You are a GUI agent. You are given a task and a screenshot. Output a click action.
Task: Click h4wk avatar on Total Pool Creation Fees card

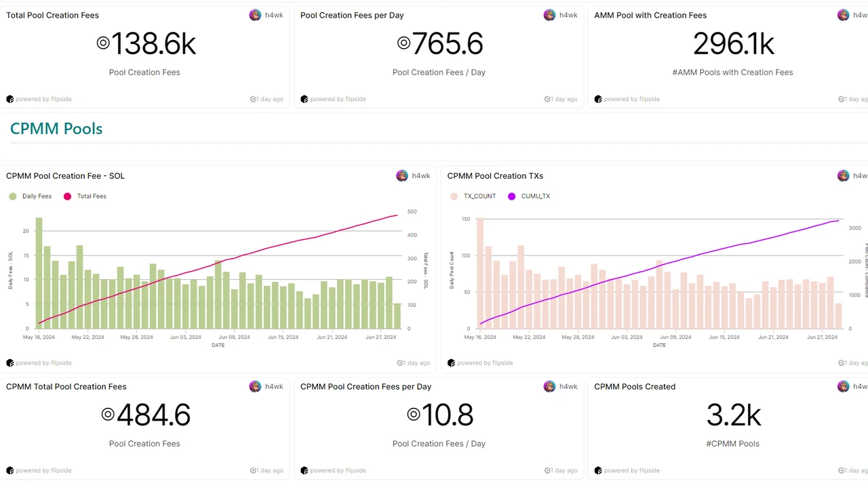255,15
